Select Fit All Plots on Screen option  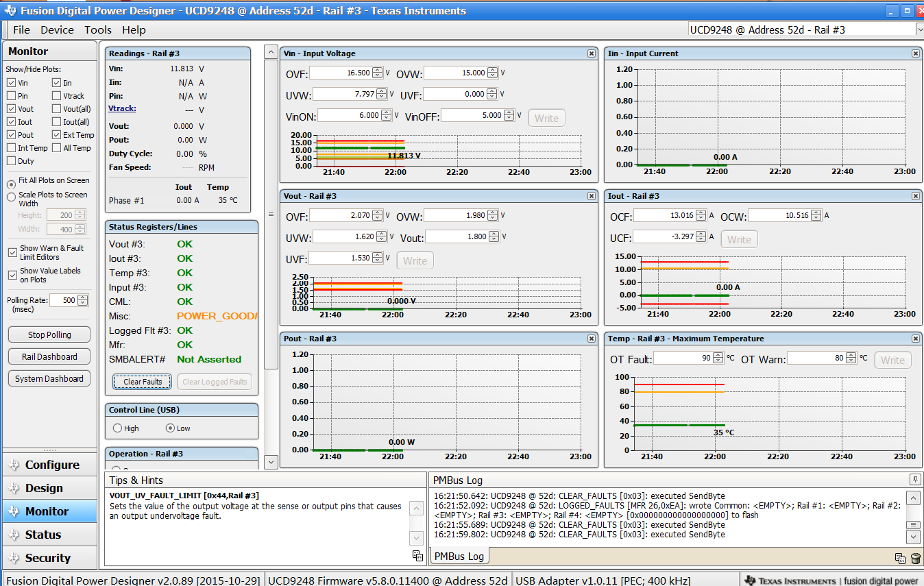11,184
